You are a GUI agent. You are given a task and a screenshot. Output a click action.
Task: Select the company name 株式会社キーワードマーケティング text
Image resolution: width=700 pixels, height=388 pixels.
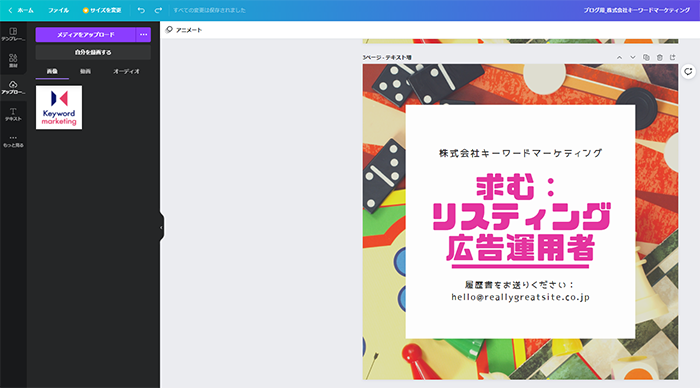[521, 153]
